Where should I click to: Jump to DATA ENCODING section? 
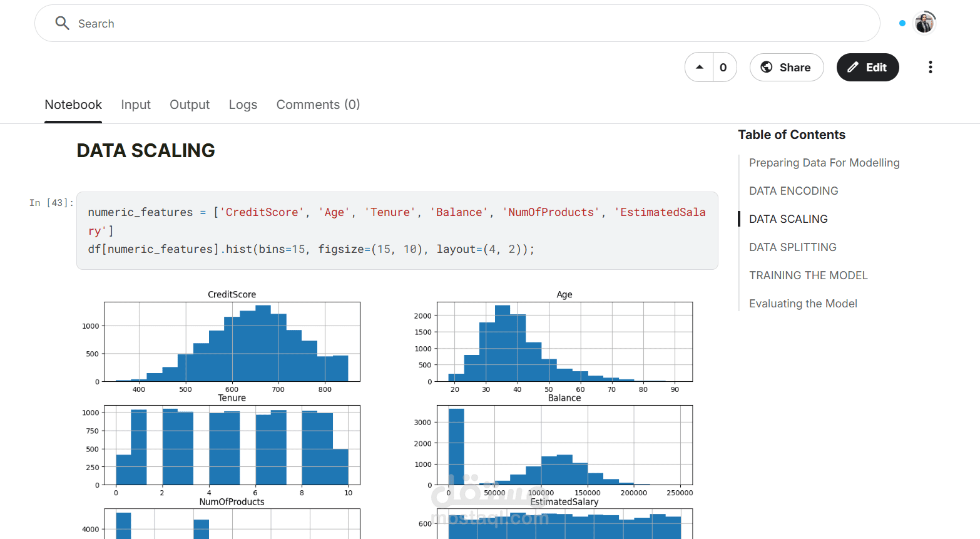[794, 191]
